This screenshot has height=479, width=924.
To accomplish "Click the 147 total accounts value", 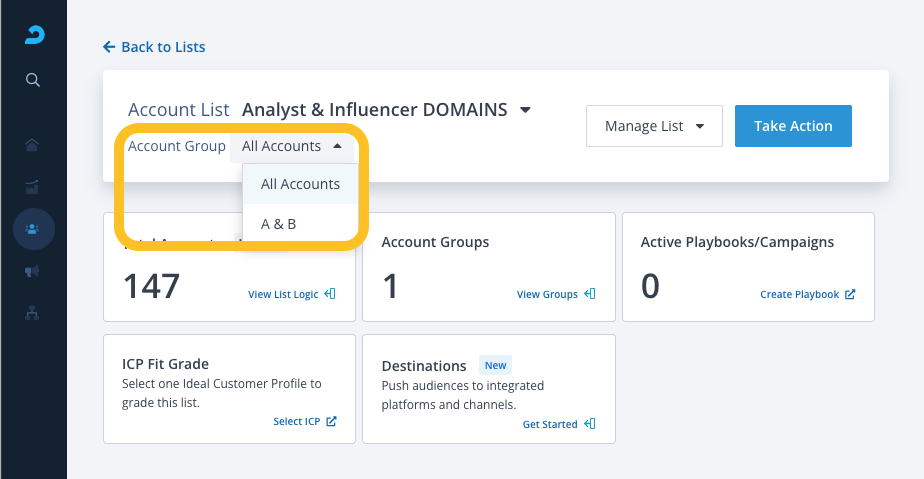I will 151,286.
